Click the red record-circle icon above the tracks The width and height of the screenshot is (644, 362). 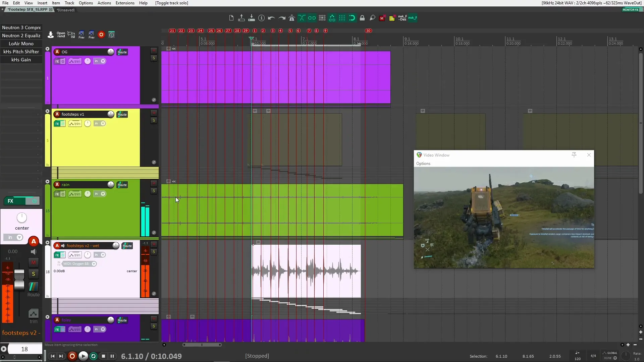click(x=101, y=35)
